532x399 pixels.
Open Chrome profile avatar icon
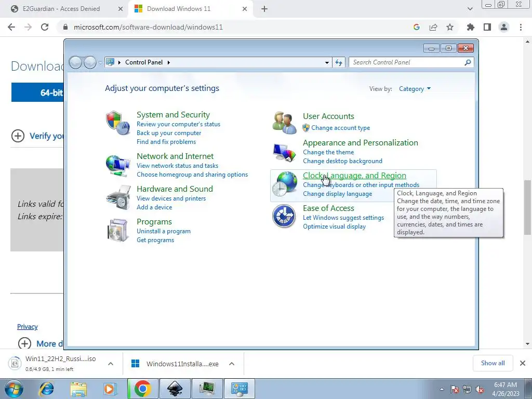[504, 27]
